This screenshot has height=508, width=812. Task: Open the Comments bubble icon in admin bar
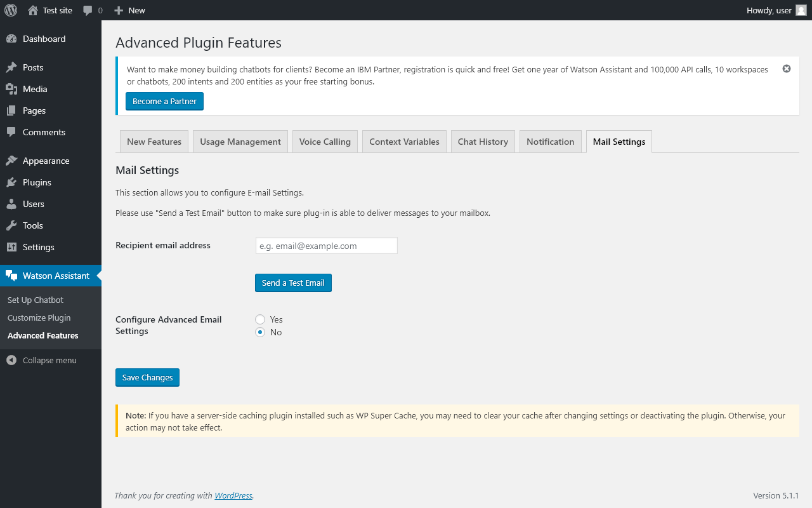88,10
